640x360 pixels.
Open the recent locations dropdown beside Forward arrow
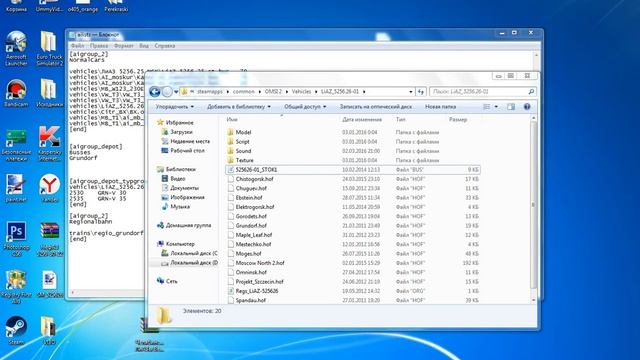coord(176,92)
